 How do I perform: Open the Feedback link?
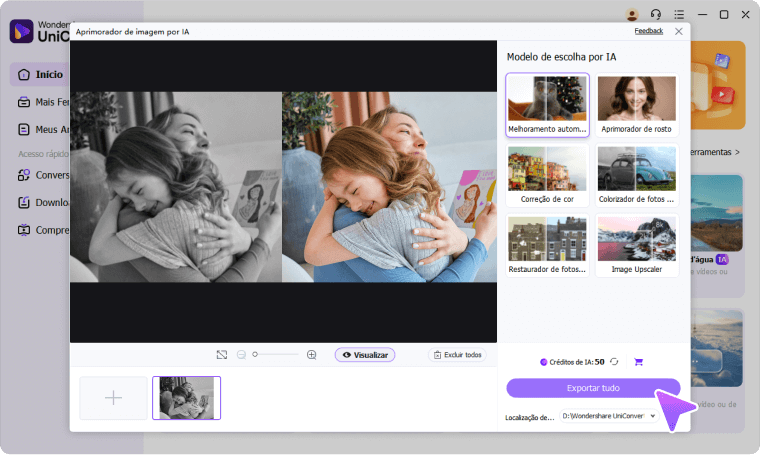(x=649, y=31)
